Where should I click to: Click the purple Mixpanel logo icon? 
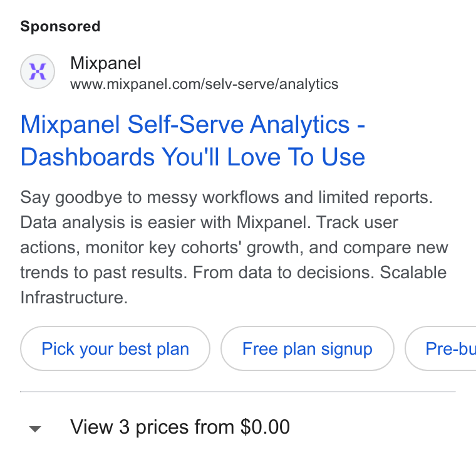click(38, 71)
